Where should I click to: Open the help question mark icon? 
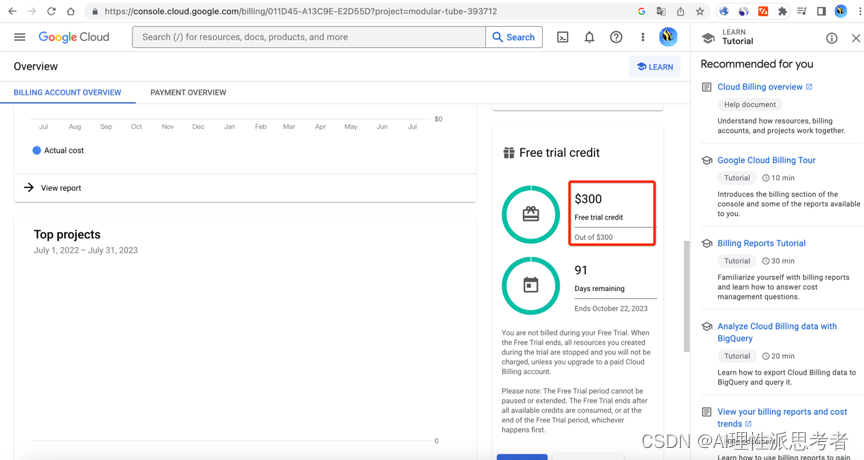pyautogui.click(x=616, y=37)
